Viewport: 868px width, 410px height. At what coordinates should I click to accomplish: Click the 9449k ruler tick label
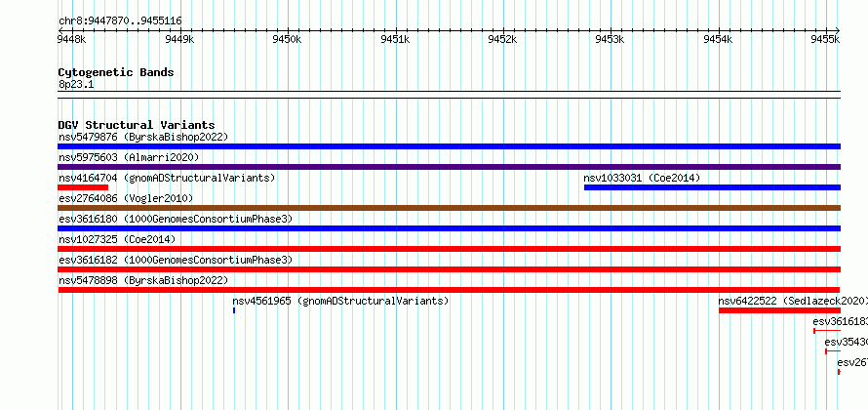(x=180, y=39)
